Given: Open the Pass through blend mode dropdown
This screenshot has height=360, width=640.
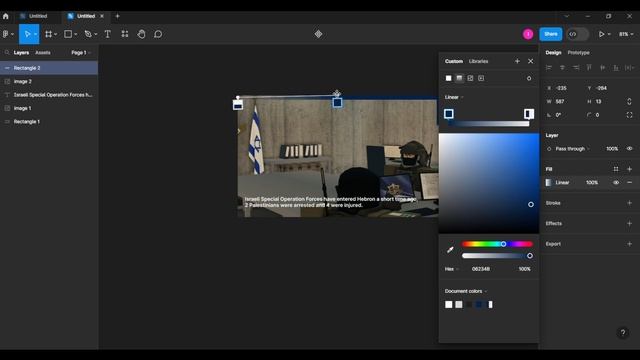Looking at the screenshot, I should [572, 149].
